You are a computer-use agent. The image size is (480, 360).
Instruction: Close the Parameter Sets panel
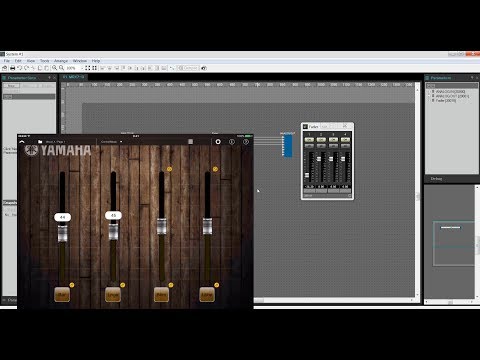tap(55, 78)
